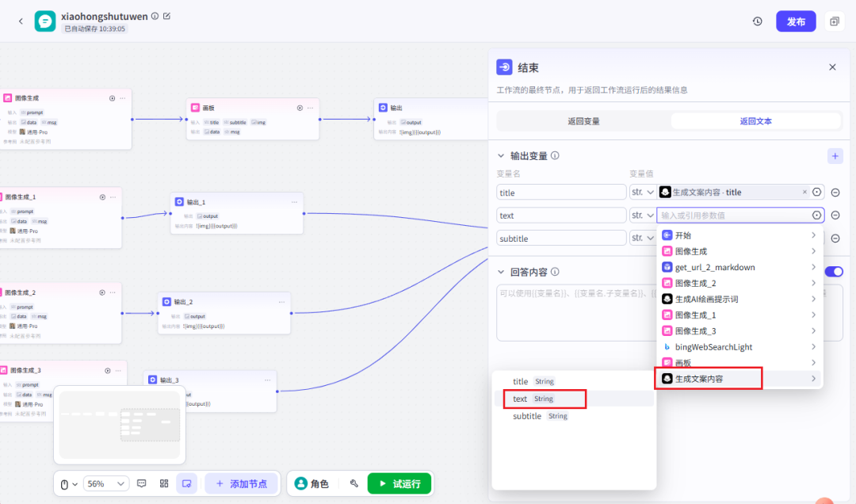Close the 结束 panel
856x504 pixels.
tap(832, 67)
